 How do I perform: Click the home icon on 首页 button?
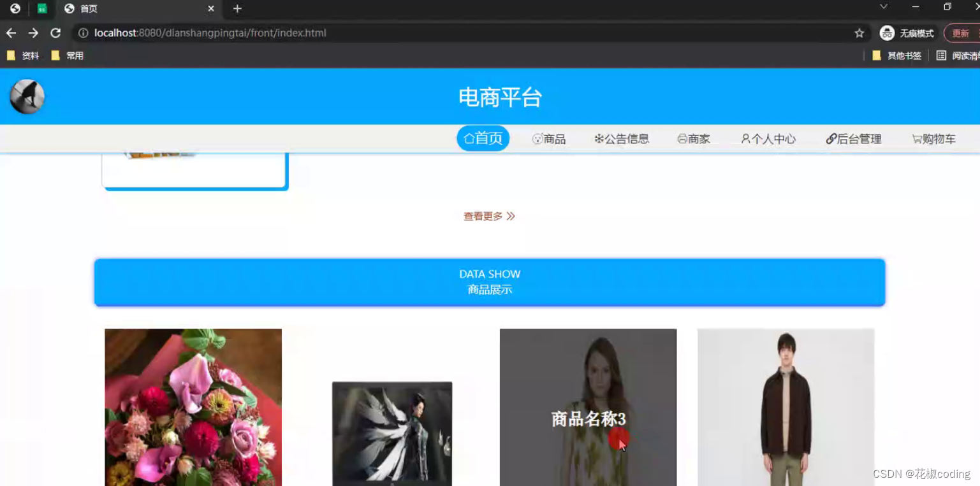tap(470, 138)
